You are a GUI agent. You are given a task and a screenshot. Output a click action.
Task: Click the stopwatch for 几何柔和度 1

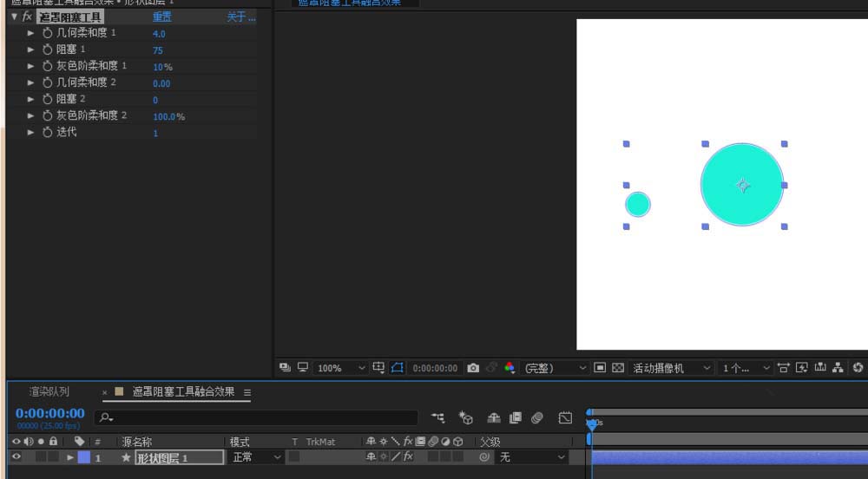(x=48, y=33)
